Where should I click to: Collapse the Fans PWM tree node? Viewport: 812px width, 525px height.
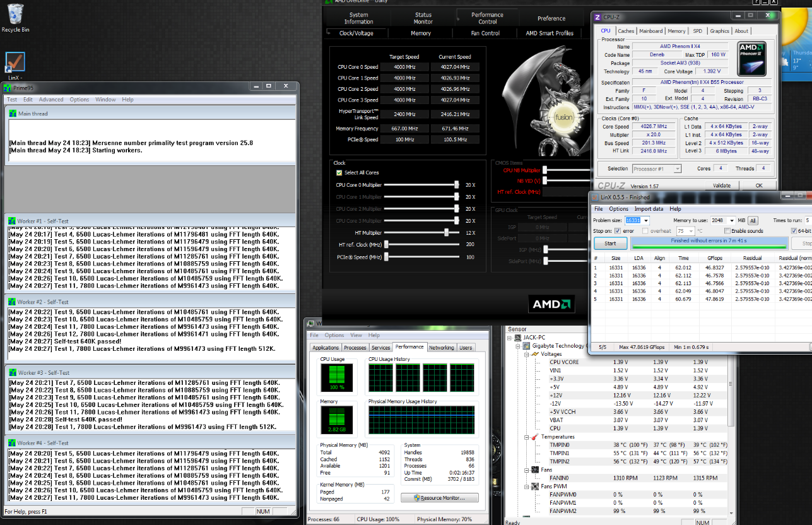coord(526,486)
